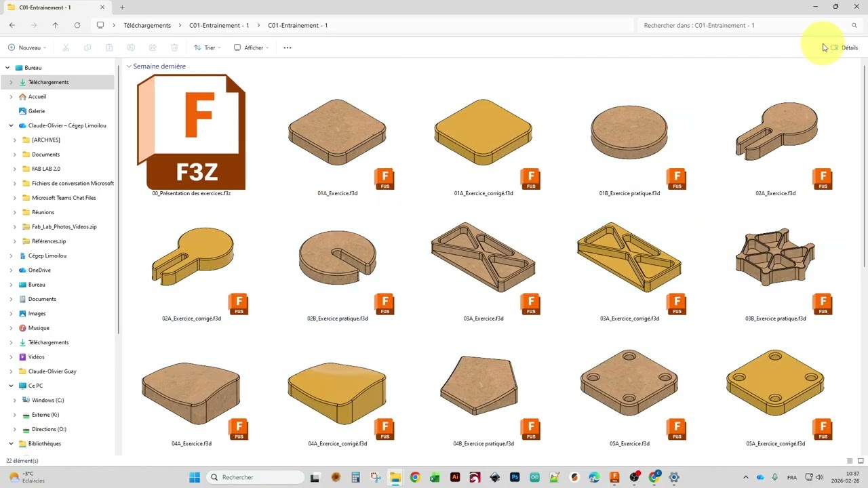Toggle the Détails pane button

tap(844, 47)
